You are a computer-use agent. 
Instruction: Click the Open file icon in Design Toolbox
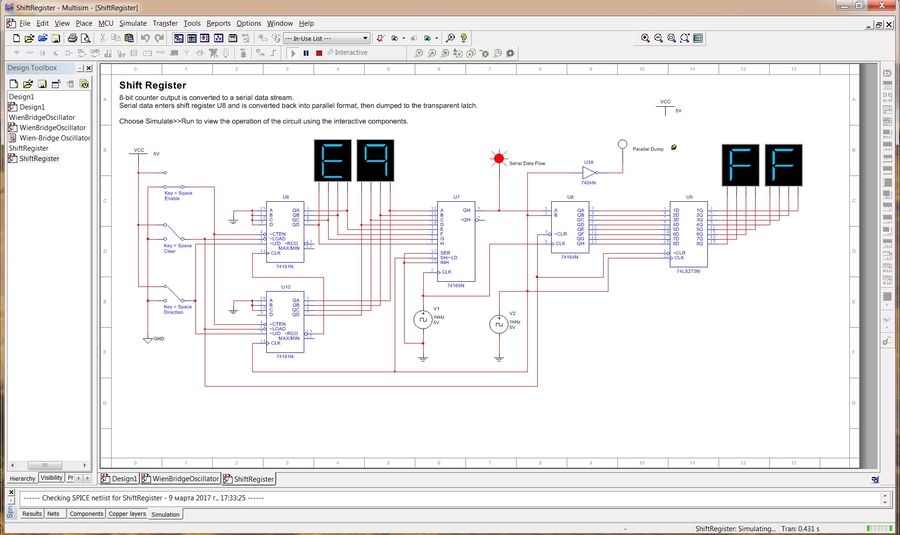(x=27, y=83)
